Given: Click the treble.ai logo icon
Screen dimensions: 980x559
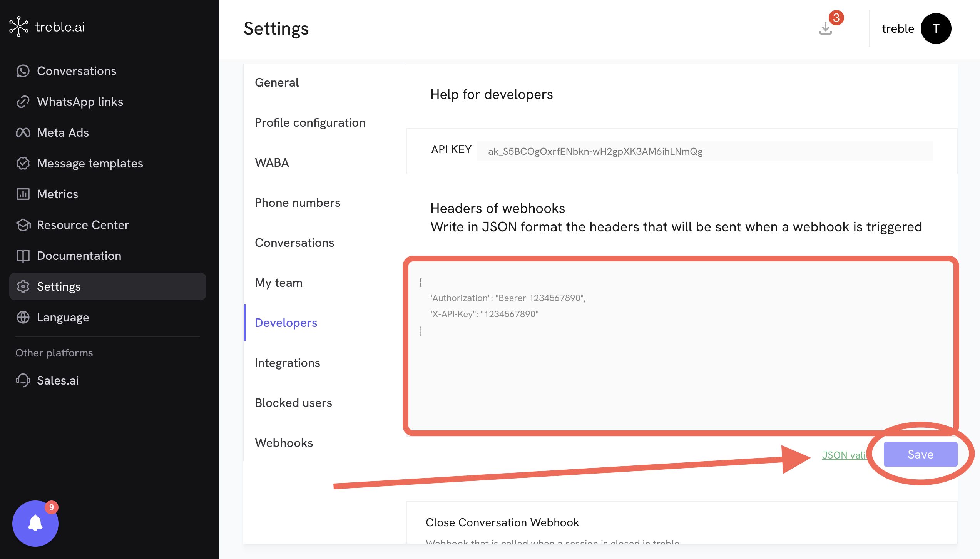Looking at the screenshot, I should (x=19, y=27).
